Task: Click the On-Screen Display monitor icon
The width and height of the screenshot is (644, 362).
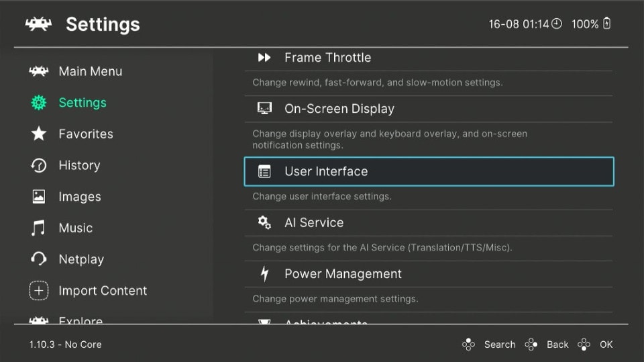Action: pos(264,109)
